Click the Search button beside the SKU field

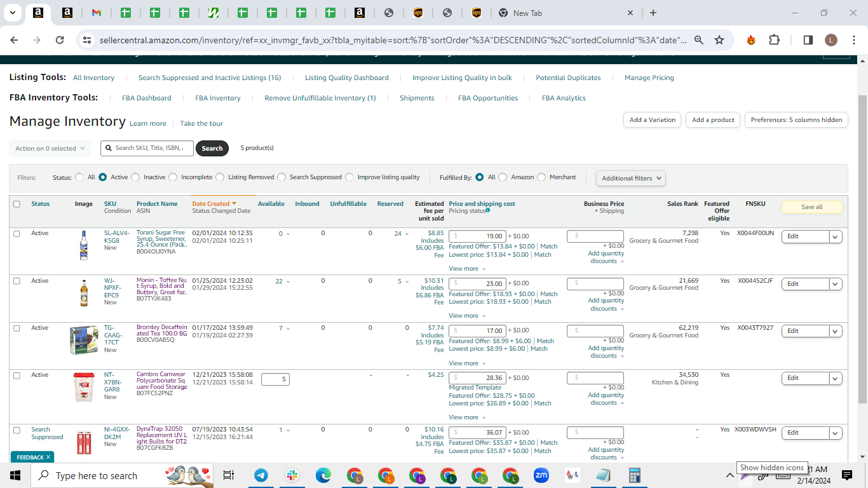pos(212,148)
